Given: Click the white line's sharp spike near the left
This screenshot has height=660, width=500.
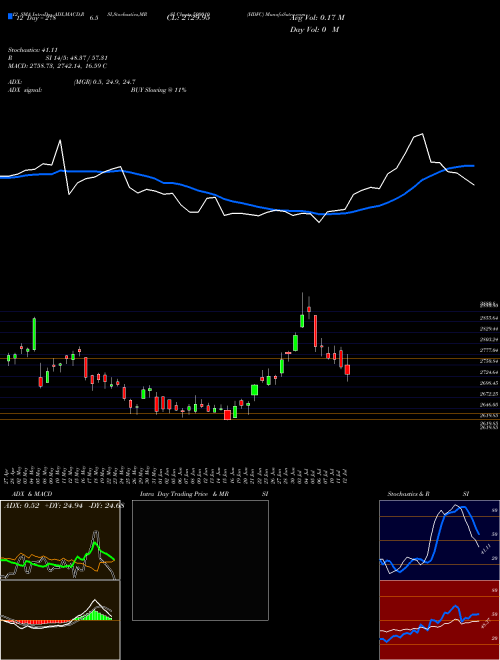Looking at the screenshot, I should tap(60, 141).
